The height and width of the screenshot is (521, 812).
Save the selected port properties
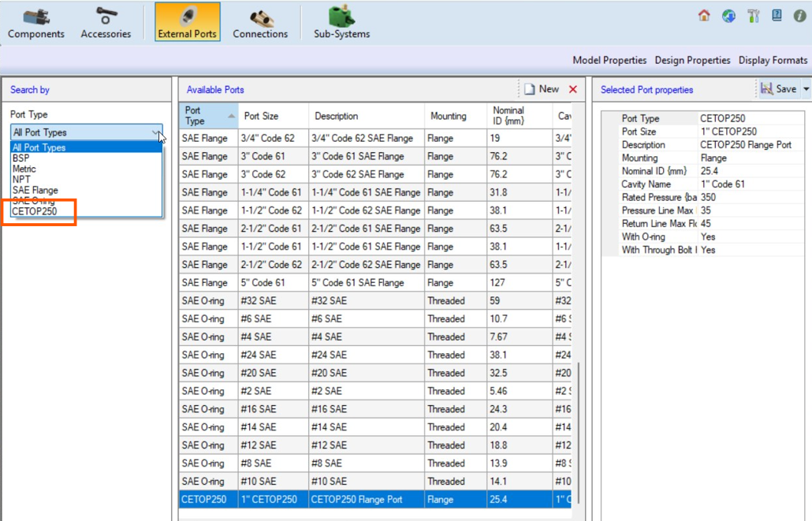[x=778, y=90]
